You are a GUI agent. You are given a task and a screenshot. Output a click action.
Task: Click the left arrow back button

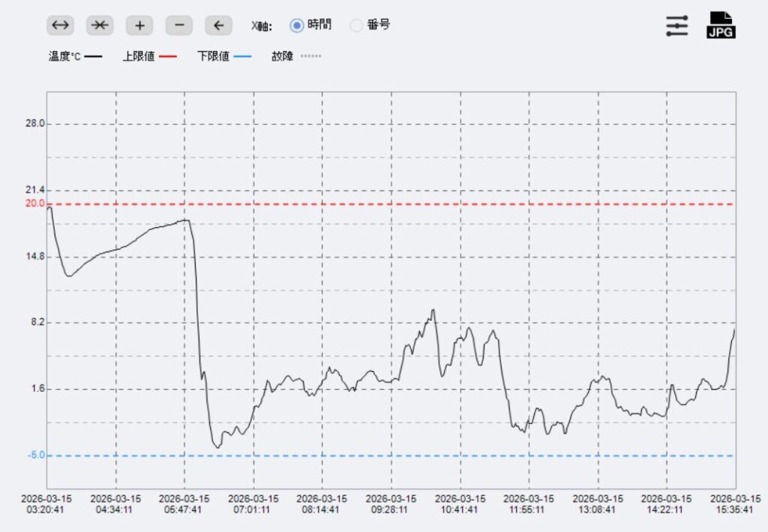[x=218, y=25]
